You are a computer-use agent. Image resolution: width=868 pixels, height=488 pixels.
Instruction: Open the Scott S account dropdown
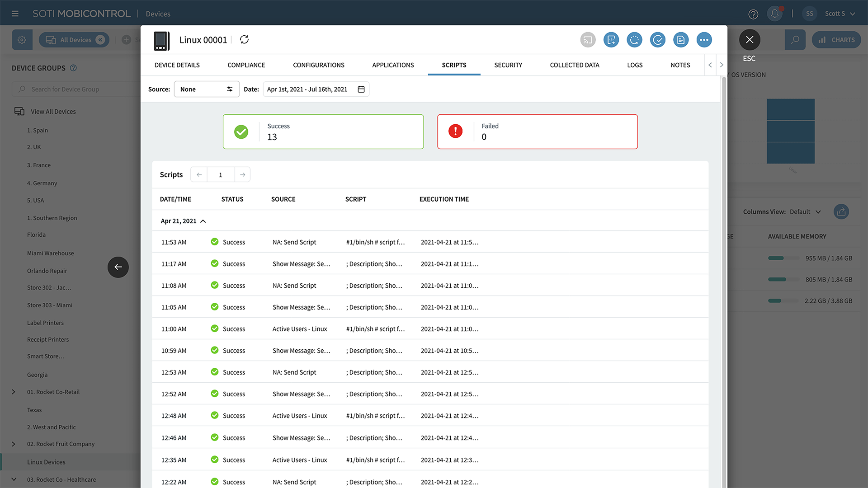840,14
